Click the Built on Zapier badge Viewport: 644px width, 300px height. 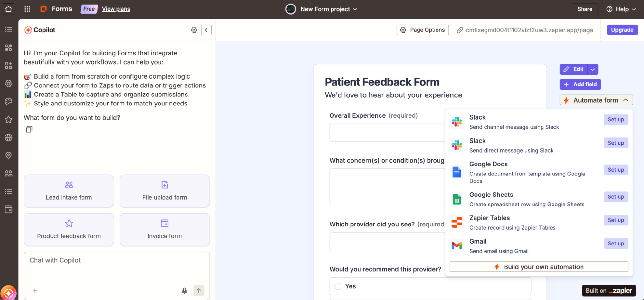(x=609, y=291)
